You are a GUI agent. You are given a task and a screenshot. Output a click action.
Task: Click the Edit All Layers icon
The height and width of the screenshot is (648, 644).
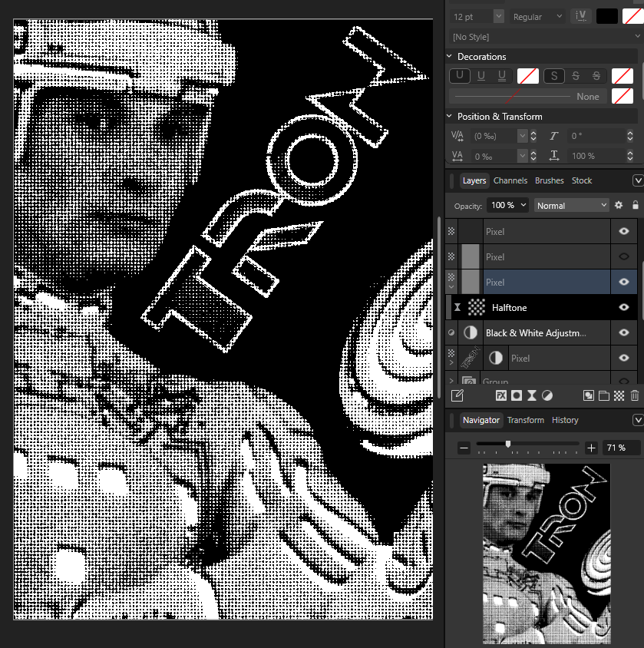(457, 395)
